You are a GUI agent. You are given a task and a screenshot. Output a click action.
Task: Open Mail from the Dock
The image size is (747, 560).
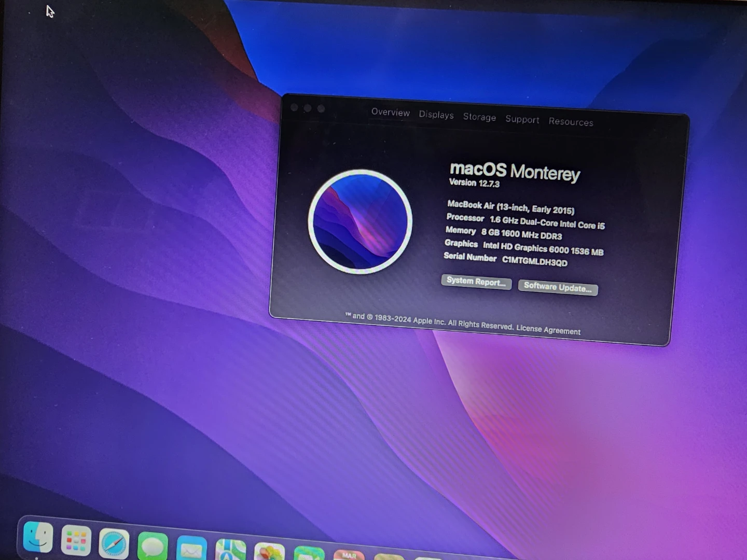click(x=191, y=548)
